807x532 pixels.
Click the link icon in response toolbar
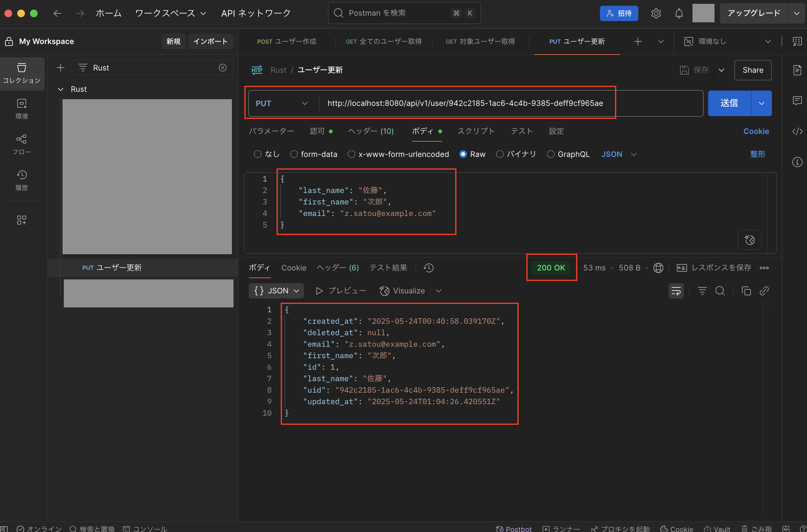coord(764,291)
